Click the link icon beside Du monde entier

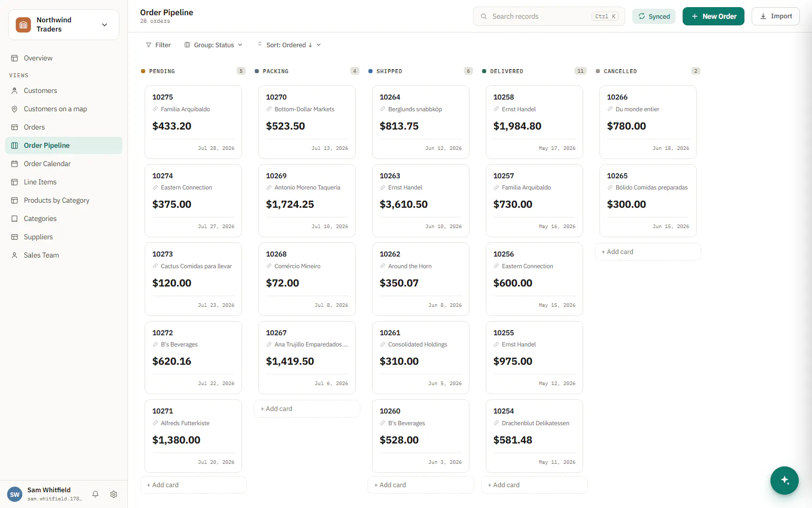pyautogui.click(x=610, y=109)
